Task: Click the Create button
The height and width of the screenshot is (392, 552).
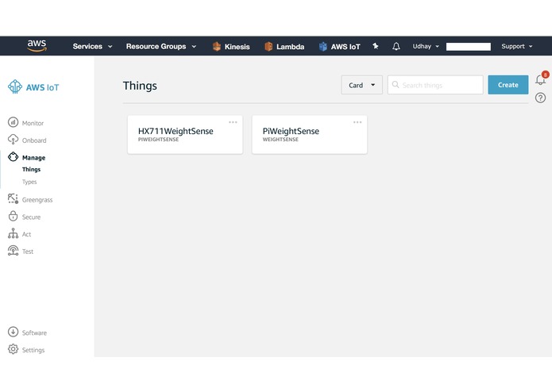Action: [x=508, y=85]
